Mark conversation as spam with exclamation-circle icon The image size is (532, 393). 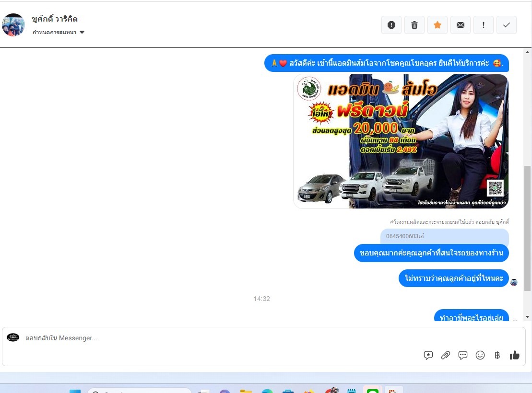click(391, 25)
